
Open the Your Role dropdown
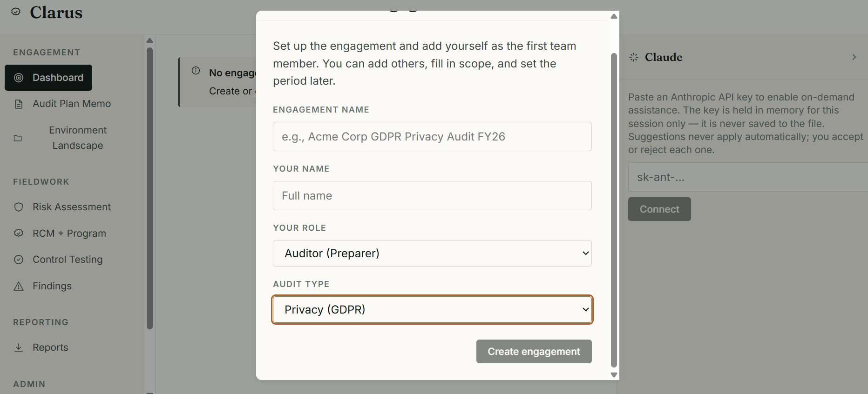click(x=432, y=254)
